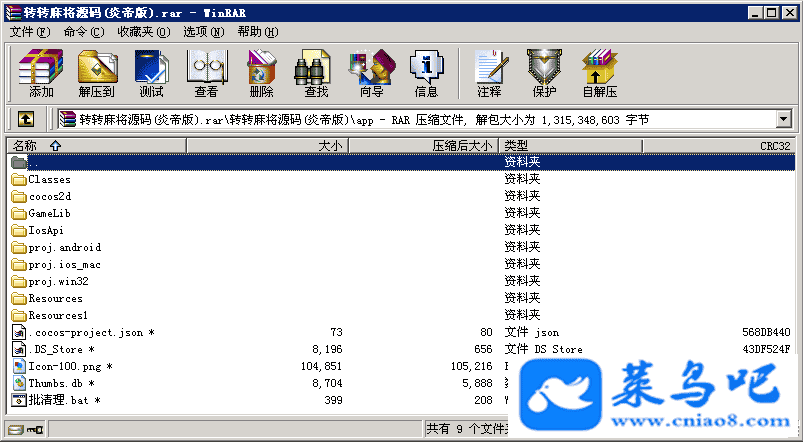803x442 pixels.
Task: Select the Classes folder
Action: (49, 180)
